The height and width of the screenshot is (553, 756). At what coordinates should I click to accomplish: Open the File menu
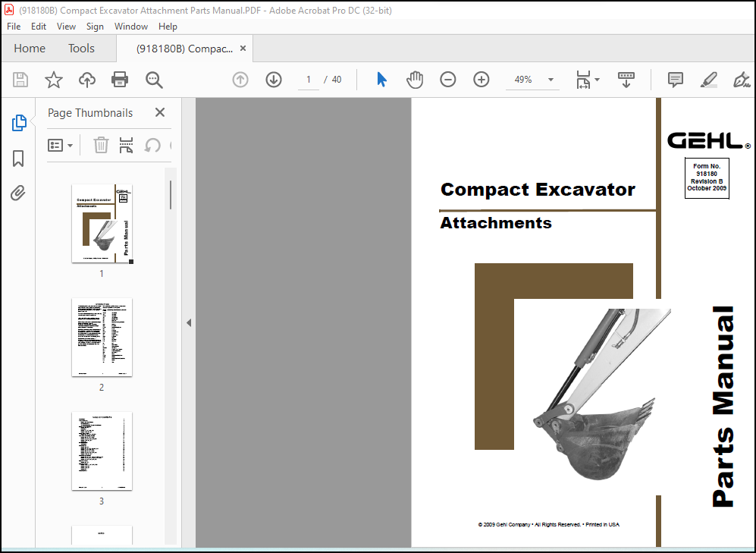(x=14, y=27)
